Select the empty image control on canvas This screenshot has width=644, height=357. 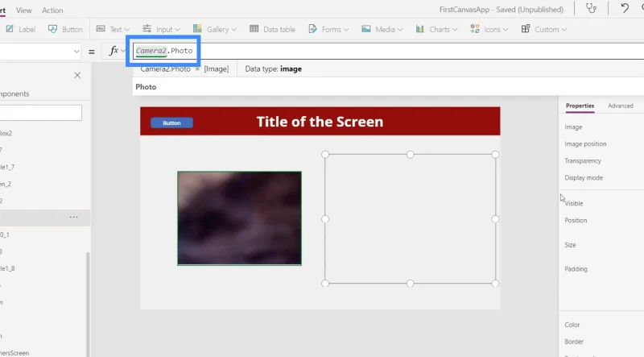tap(410, 219)
